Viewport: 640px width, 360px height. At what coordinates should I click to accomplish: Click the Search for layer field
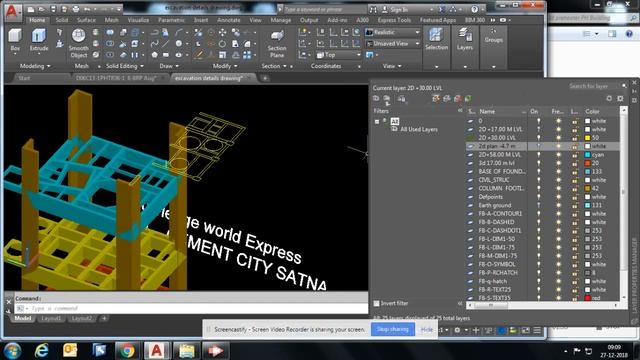click(595, 87)
